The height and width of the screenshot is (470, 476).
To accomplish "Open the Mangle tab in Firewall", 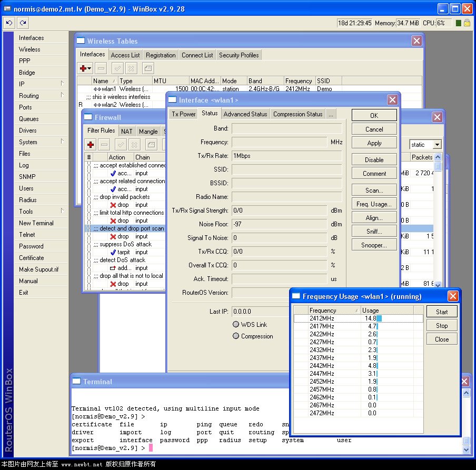I will pyautogui.click(x=148, y=132).
